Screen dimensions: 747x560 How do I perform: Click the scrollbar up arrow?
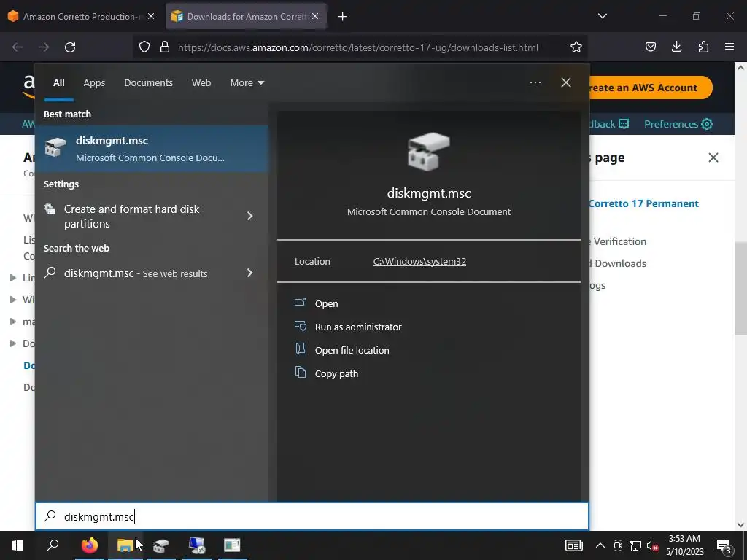point(740,68)
